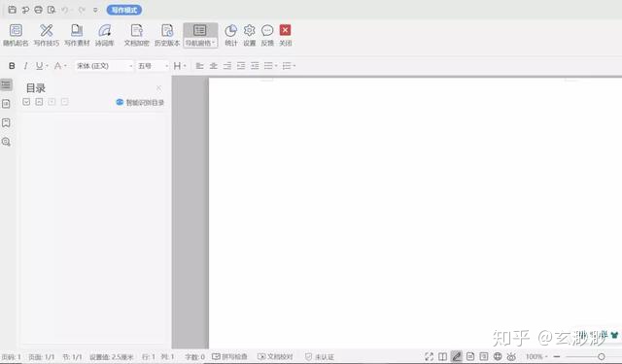Expand the font color dropdown arrow
622x364 pixels.
click(65, 66)
